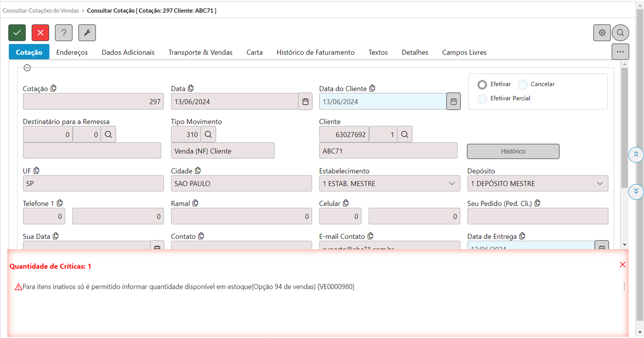Click copy icon next to Cidade label

tap(198, 170)
